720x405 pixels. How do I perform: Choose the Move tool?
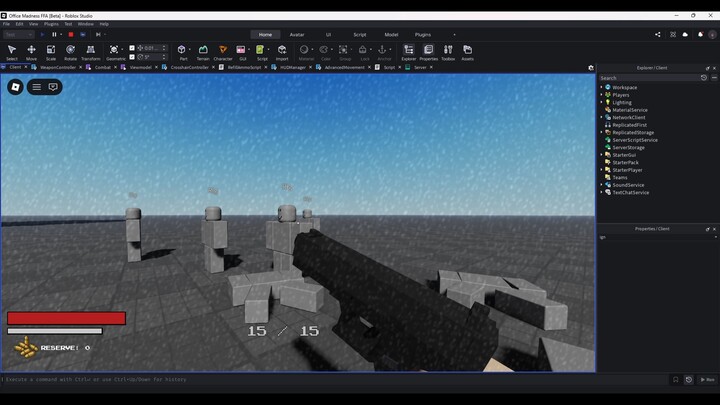(31, 52)
